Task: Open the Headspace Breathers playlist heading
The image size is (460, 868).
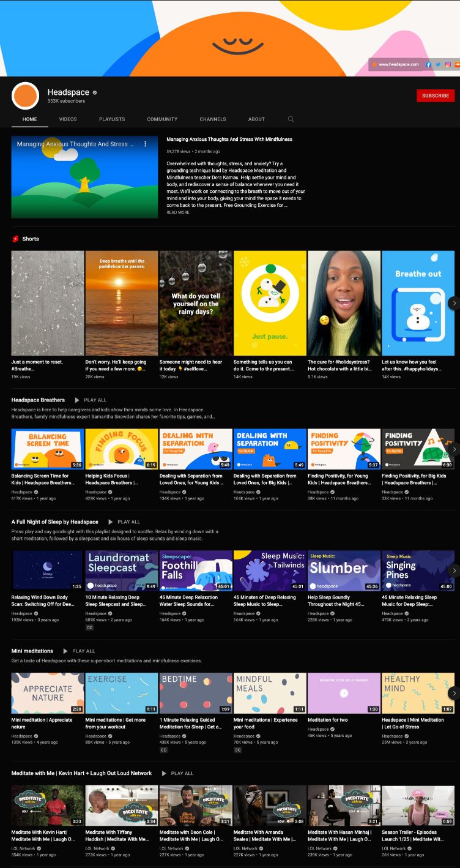Action: pos(38,400)
